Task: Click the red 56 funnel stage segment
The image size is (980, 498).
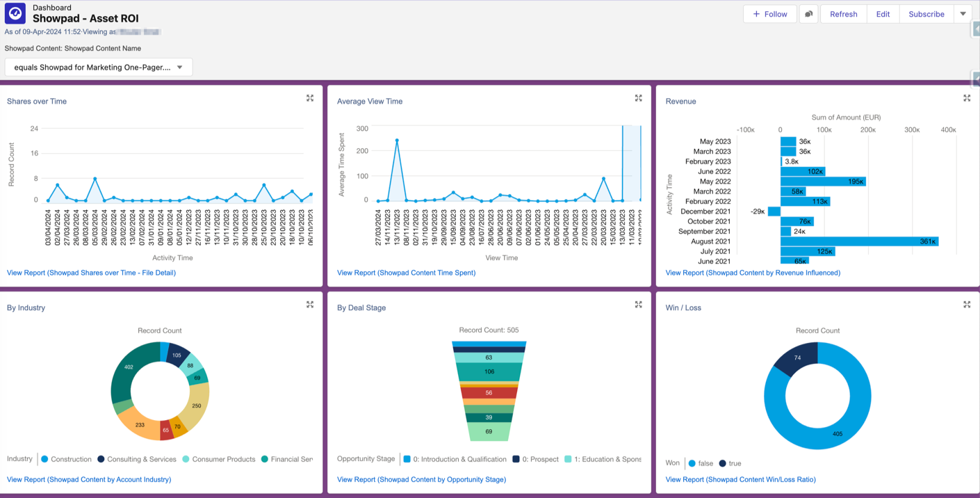Action: [489, 393]
